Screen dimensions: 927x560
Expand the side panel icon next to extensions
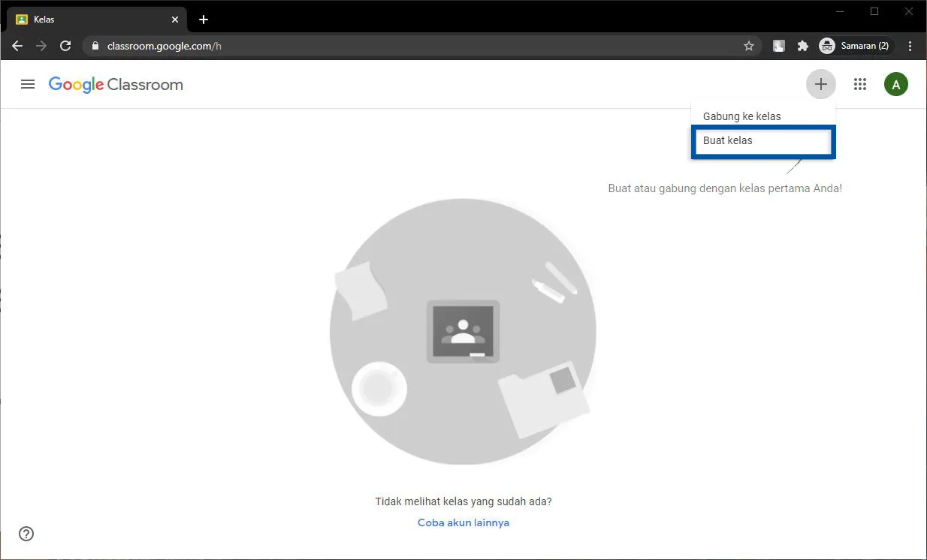pyautogui.click(x=778, y=46)
